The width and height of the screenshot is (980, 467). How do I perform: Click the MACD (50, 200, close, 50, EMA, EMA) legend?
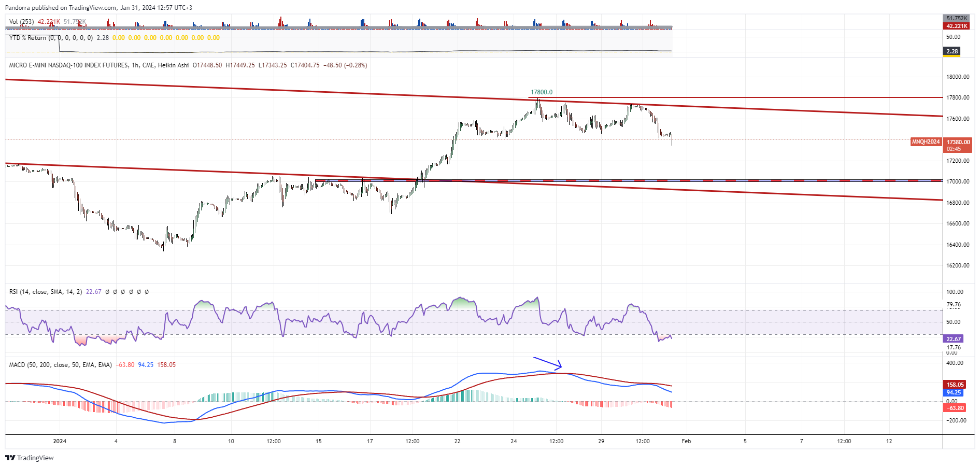point(61,365)
